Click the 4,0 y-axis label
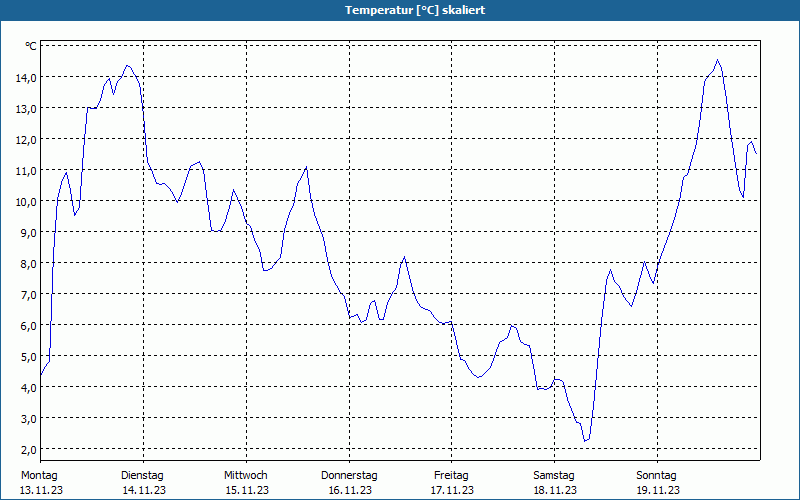800x500 pixels. (x=28, y=388)
